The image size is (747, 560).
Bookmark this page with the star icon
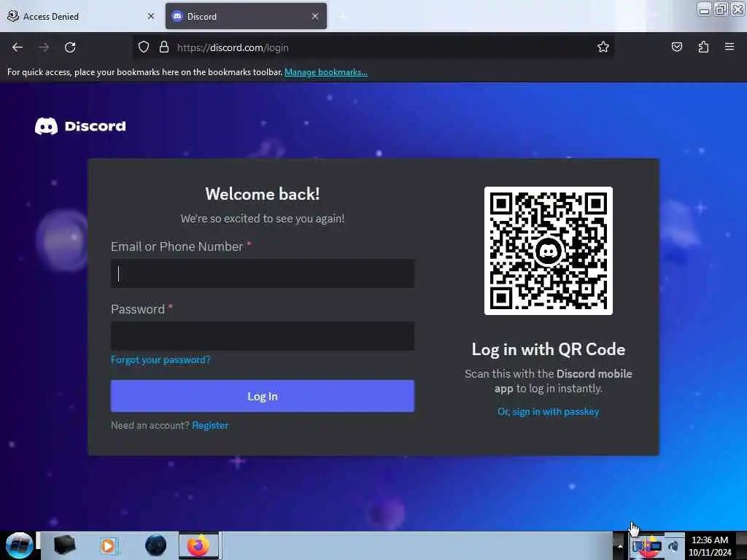point(603,47)
